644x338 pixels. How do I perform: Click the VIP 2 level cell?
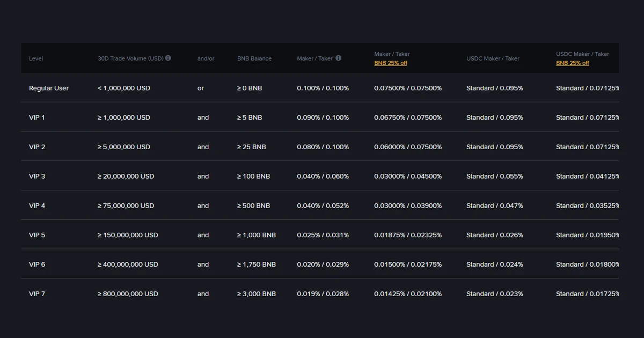pos(37,147)
